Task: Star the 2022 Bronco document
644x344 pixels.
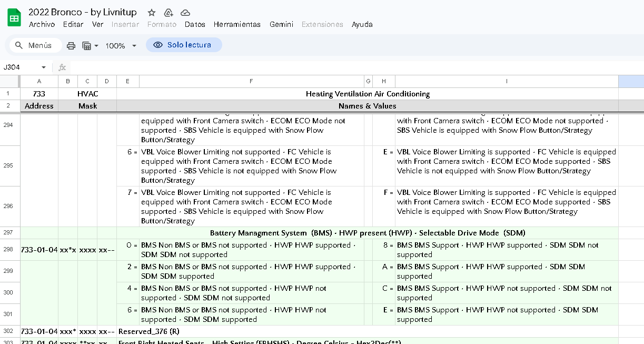Action: coord(152,12)
